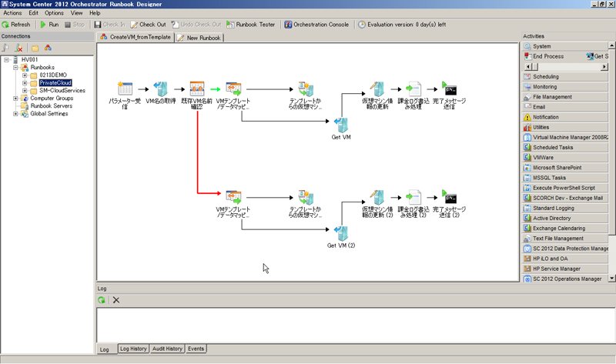Open the Help menu

tap(95, 13)
